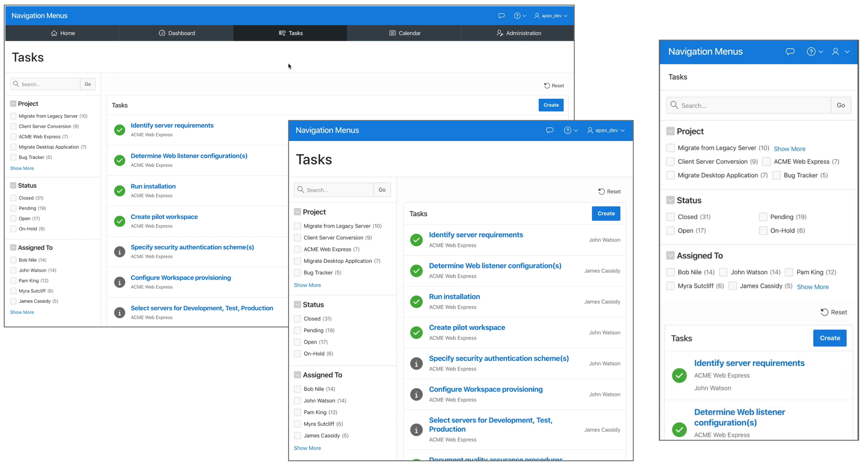Click the Dashboard gauge icon in the navigation bar
The width and height of the screenshot is (868, 465).
tap(162, 33)
